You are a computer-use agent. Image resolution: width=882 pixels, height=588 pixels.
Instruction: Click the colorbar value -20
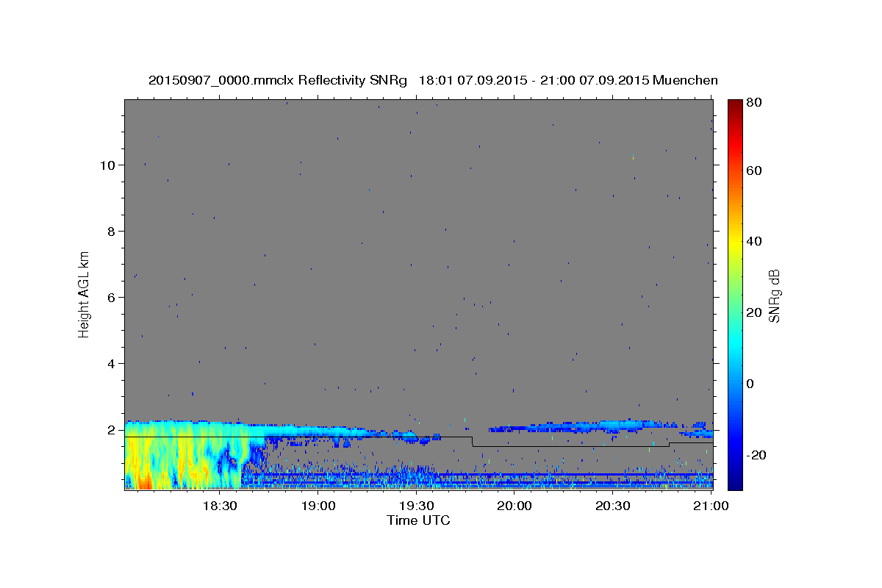pos(756,455)
